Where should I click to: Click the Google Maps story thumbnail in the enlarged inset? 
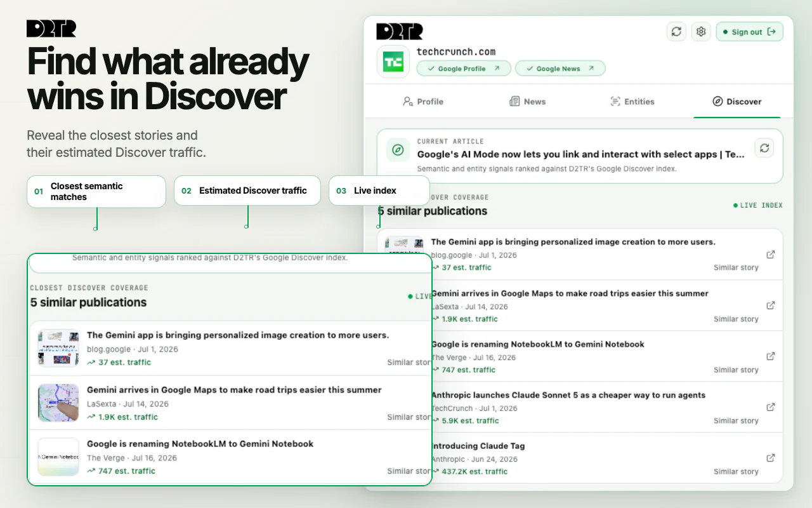[x=58, y=403]
